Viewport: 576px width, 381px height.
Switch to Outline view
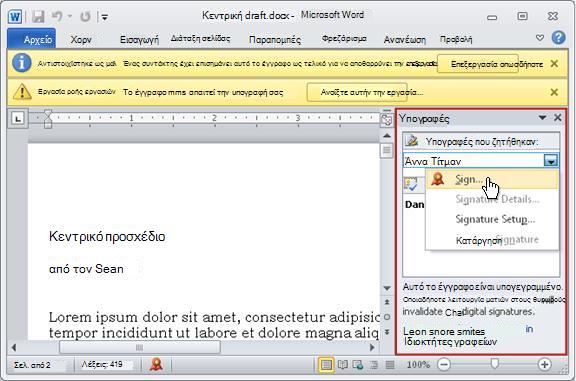(374, 365)
